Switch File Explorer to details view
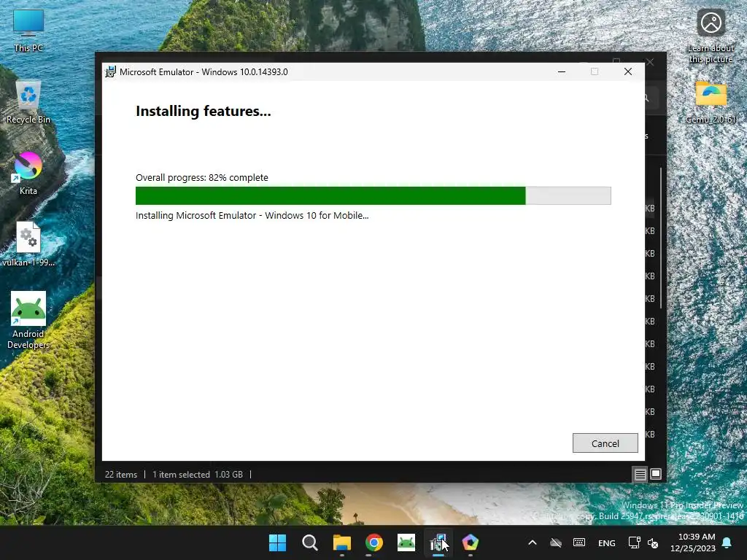747x560 pixels. pyautogui.click(x=640, y=474)
